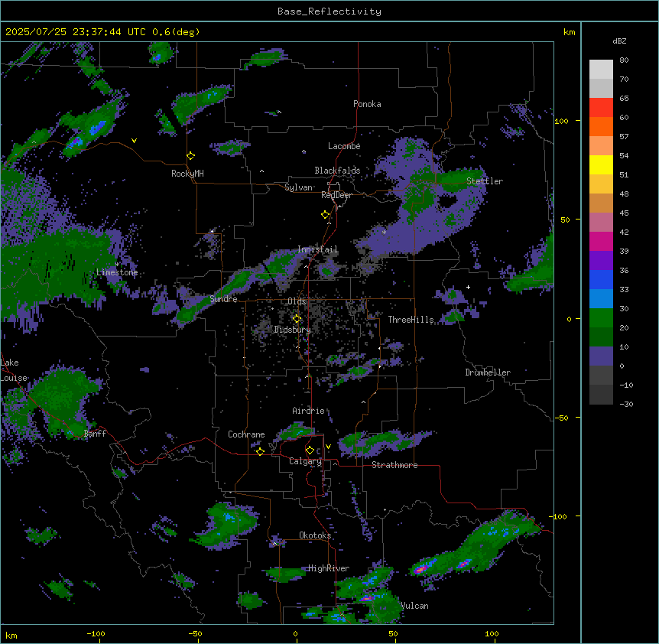Select the HighRiver city label
The width and height of the screenshot is (659, 644).
pyautogui.click(x=329, y=568)
